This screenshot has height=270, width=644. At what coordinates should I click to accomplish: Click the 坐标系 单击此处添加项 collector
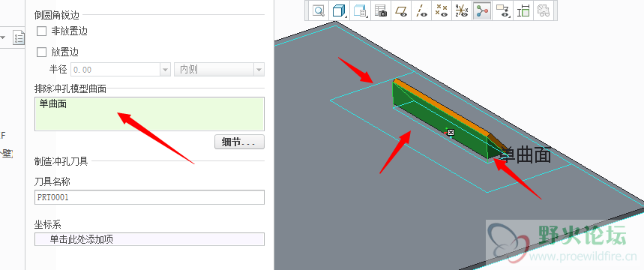pyautogui.click(x=149, y=239)
